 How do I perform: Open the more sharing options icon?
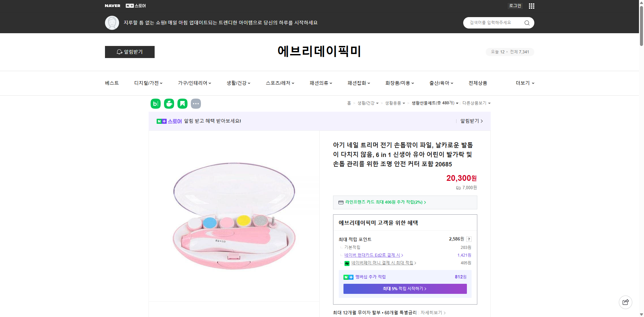196,104
